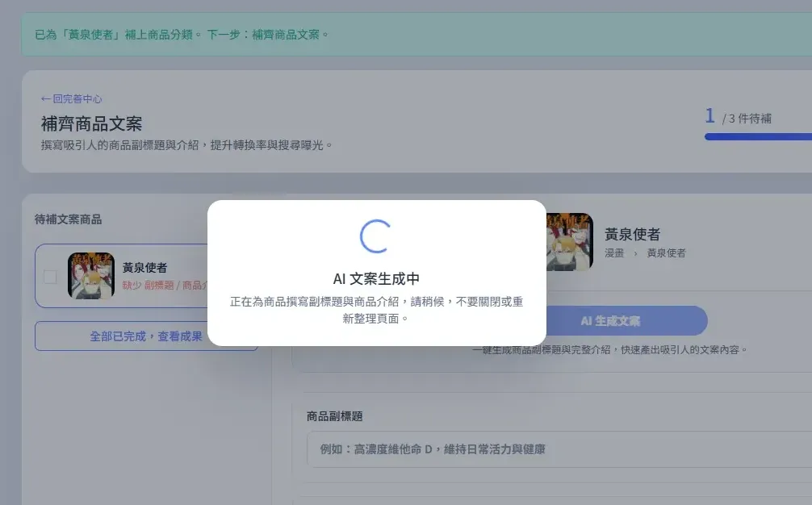Image resolution: width=812 pixels, height=505 pixels.
Task: Click the 回完善中心 back link
Action: [x=72, y=98]
